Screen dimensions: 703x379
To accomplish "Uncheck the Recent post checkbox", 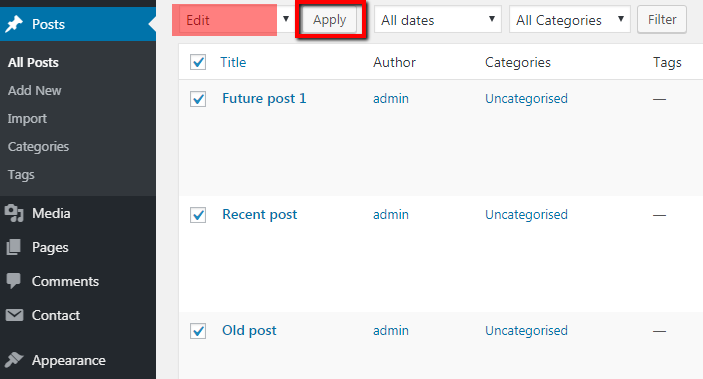I will point(198,215).
